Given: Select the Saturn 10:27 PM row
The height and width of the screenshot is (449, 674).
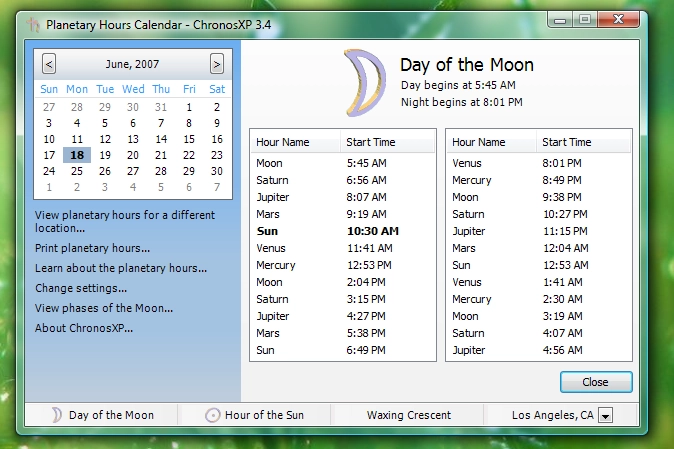Looking at the screenshot, I should click(x=539, y=214).
